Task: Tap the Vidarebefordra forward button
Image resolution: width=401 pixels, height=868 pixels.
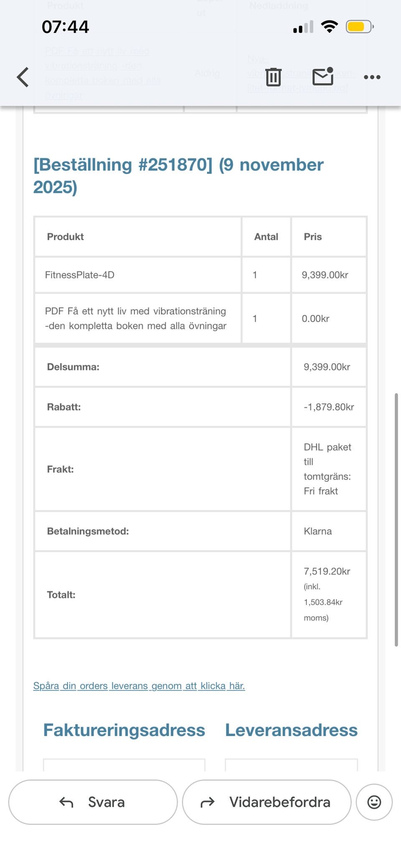Action: 266,802
